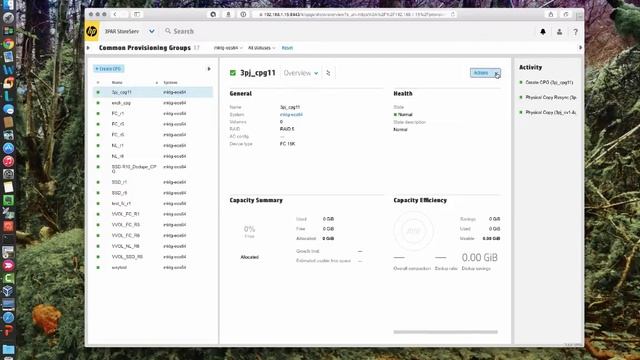The image size is (640, 360).
Task: Open the All statuses filter dropdown
Action: click(x=262, y=48)
